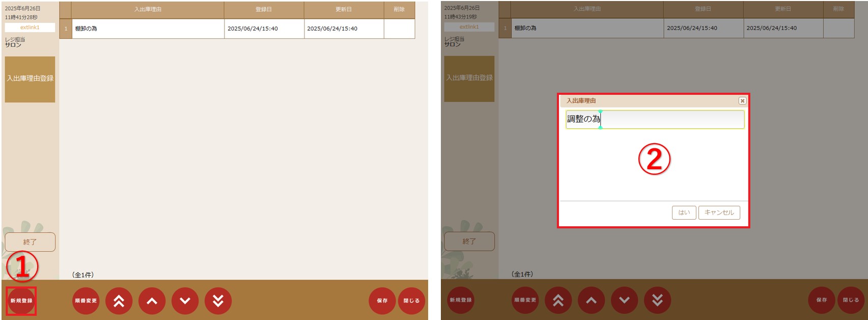The width and height of the screenshot is (868, 320).
Task: Click 更新日 cell 2025/06/24/15:40 in left screen
Action: (344, 29)
